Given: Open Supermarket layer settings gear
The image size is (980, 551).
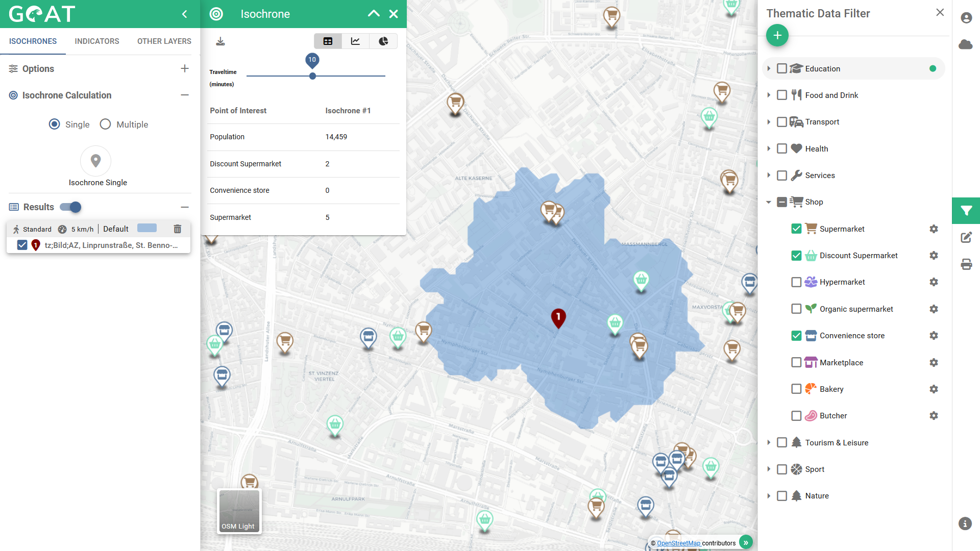Looking at the screenshot, I should coord(934,229).
